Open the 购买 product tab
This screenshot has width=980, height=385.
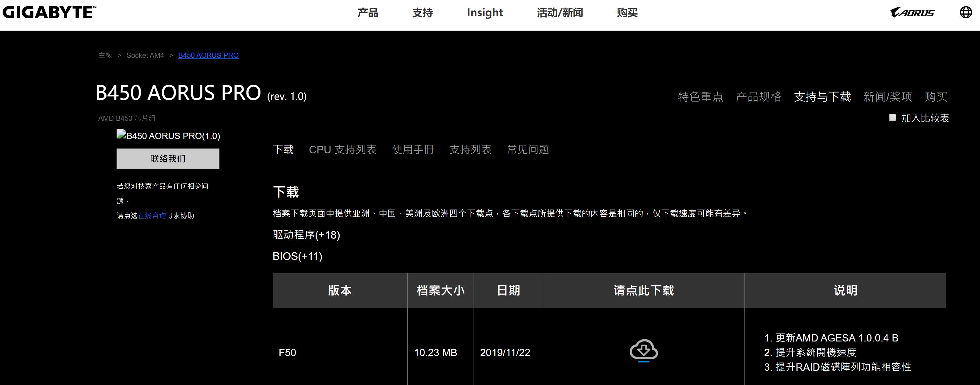[936, 97]
